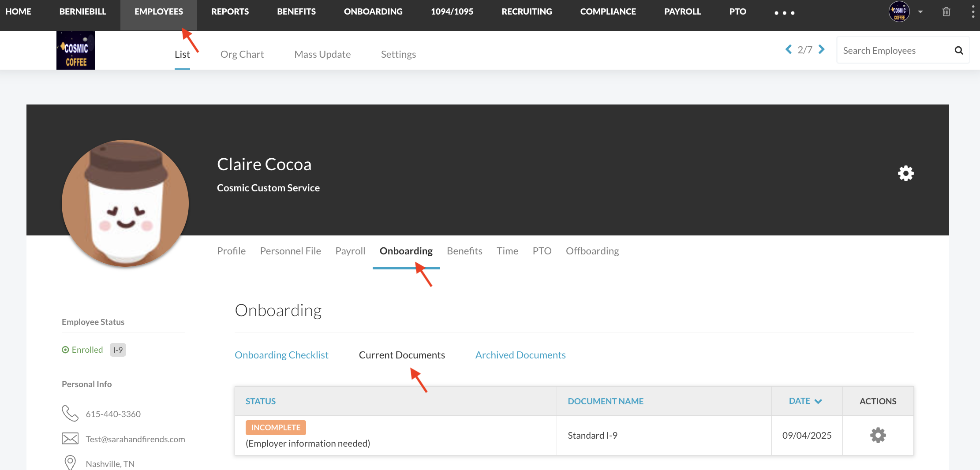Open the employee header gear settings
This screenshot has width=980, height=470.
[906, 173]
